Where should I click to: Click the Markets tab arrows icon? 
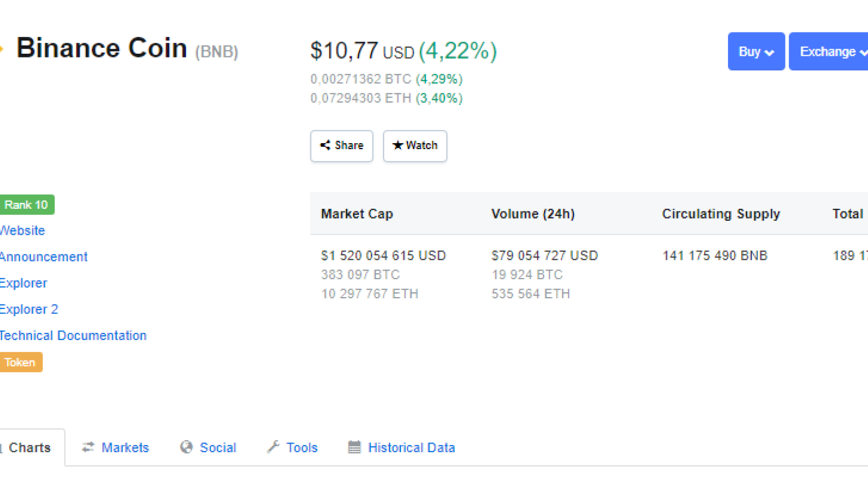tap(88, 447)
